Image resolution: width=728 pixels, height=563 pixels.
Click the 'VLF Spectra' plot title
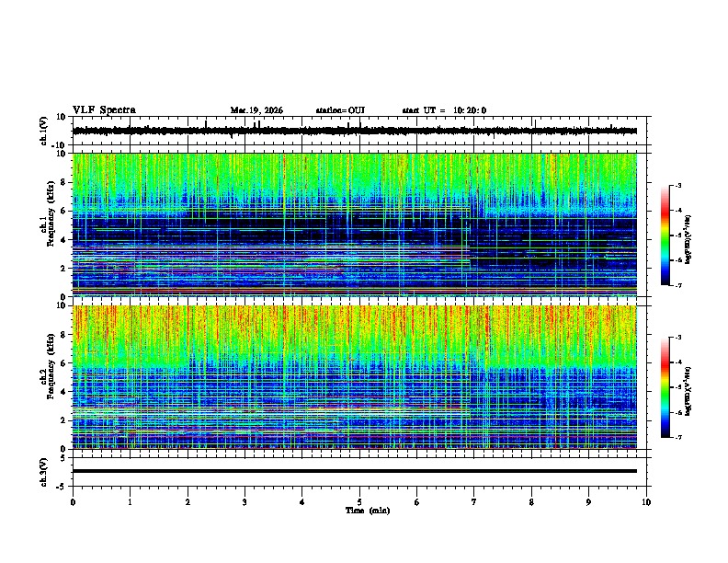pos(104,110)
